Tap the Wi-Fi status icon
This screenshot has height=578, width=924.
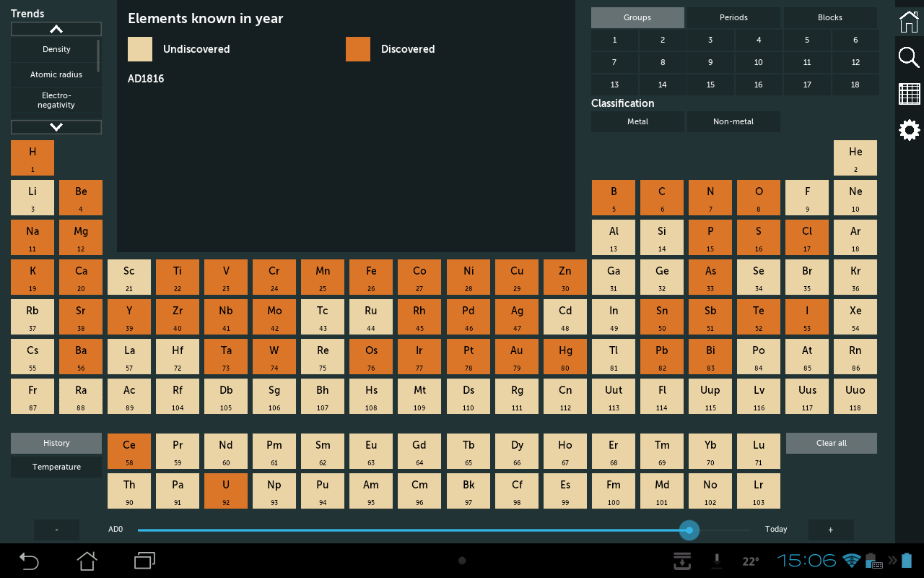click(852, 561)
